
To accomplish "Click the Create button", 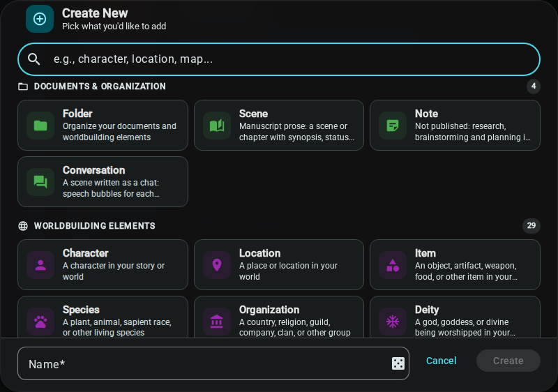I will (508, 361).
